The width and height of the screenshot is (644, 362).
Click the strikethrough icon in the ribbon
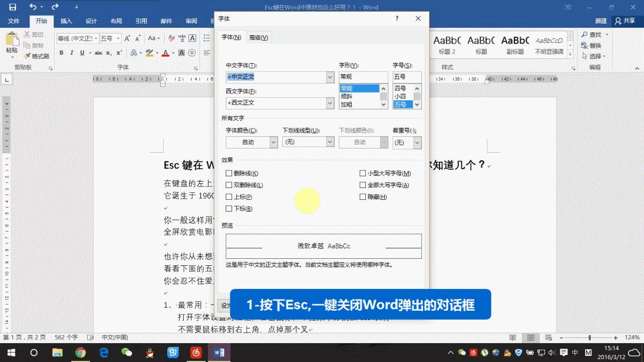[x=98, y=52]
